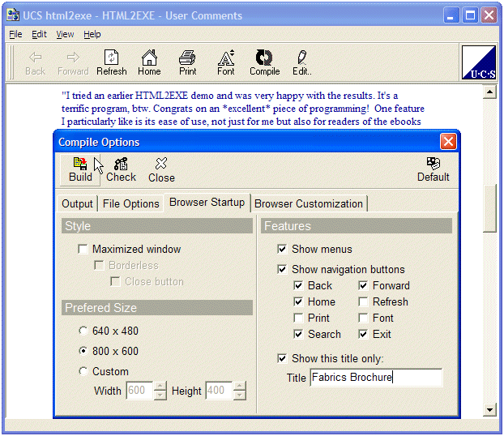
Task: Uncheck the Exit navigation button checkbox
Action: [x=363, y=334]
